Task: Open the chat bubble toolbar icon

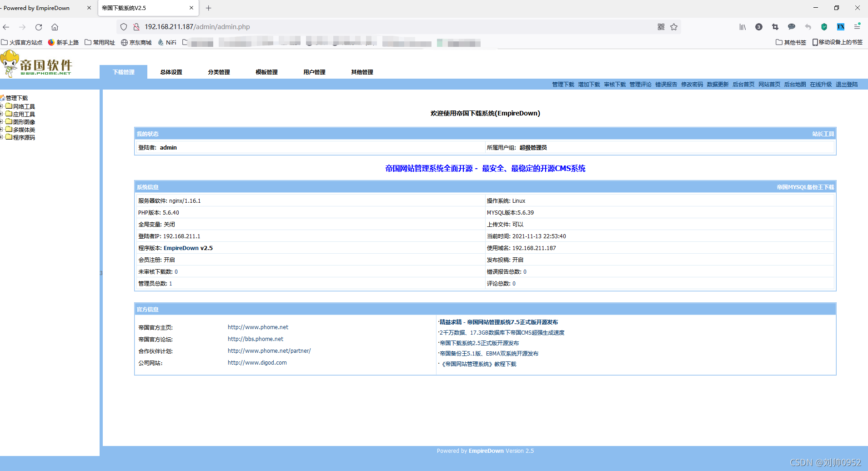Action: point(792,27)
